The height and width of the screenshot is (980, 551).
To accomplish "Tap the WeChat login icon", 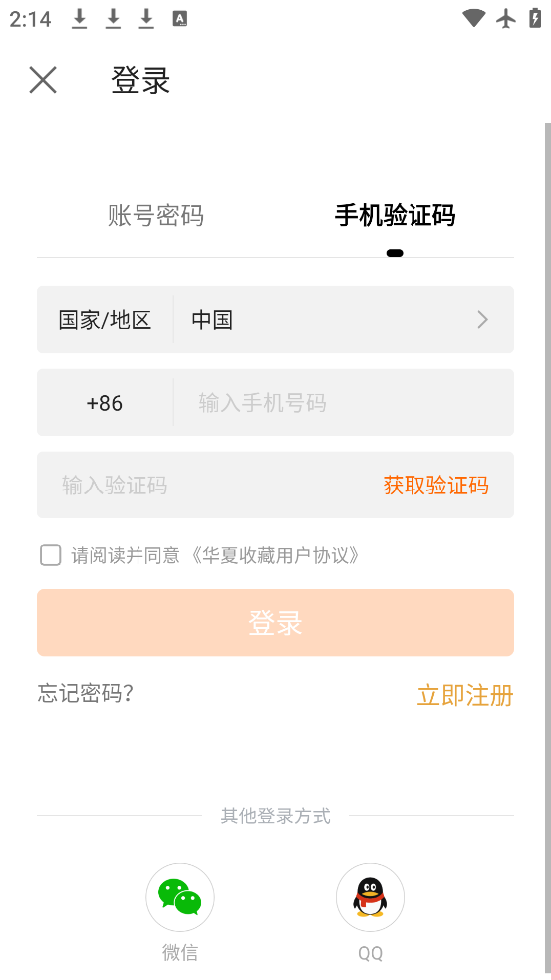I will [180, 897].
